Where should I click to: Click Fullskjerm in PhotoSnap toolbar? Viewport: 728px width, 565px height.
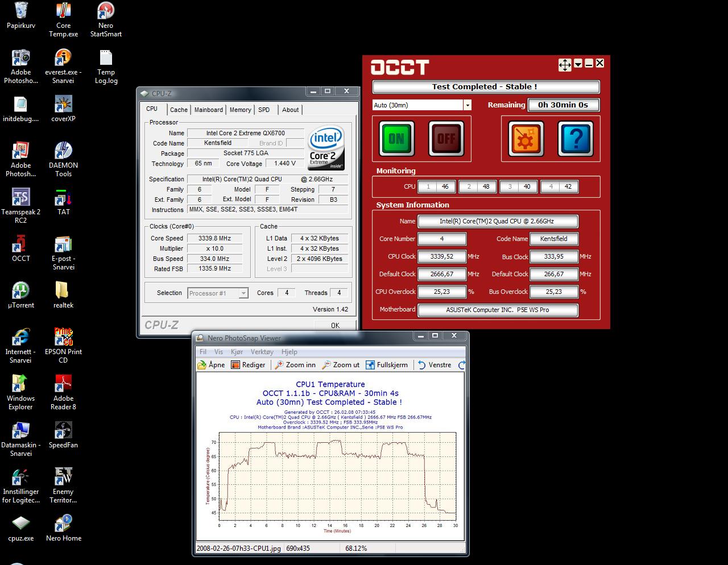click(387, 365)
